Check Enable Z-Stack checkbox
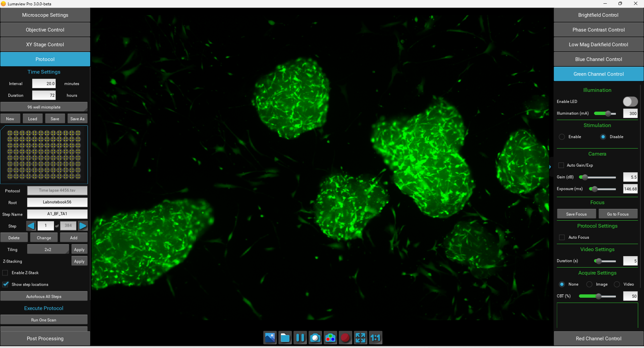This screenshot has height=348, width=644. click(5, 273)
